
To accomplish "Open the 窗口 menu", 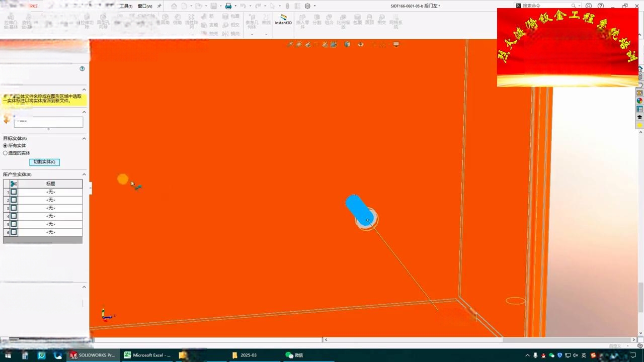I will [145, 6].
